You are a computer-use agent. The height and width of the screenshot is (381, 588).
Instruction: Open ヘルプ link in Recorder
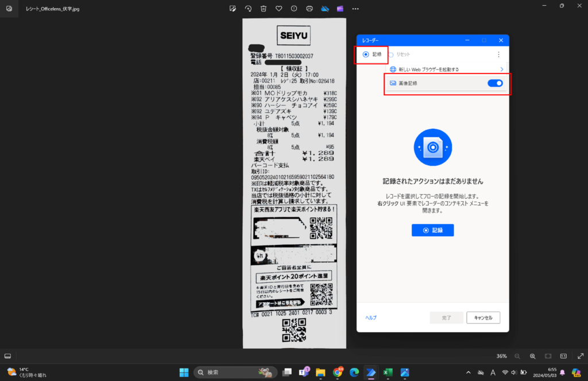[370, 318]
